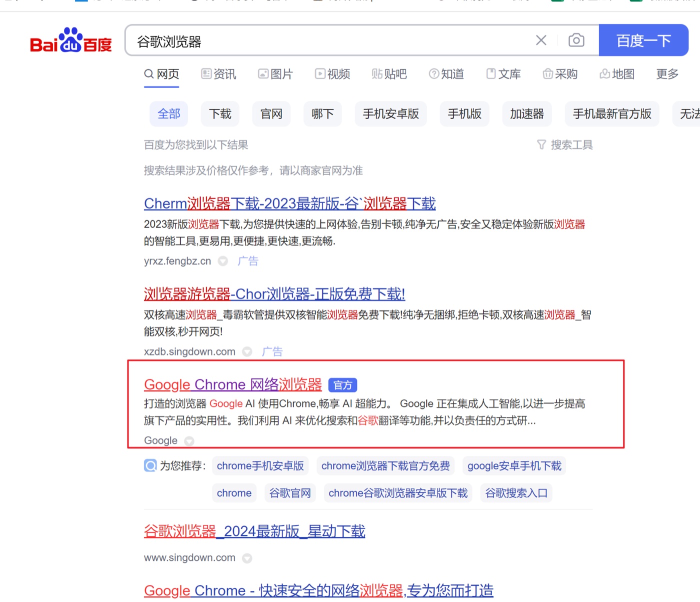Open the Google Chrome 网络浏览器 official result
The height and width of the screenshot is (602, 700).
(x=233, y=384)
